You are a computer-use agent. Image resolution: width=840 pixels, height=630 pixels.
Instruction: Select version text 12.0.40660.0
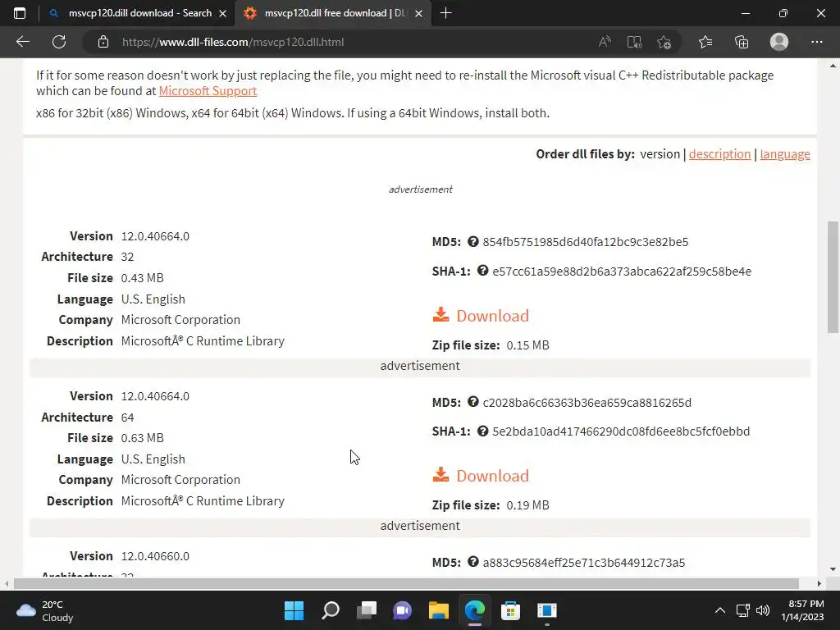pyautogui.click(x=155, y=556)
